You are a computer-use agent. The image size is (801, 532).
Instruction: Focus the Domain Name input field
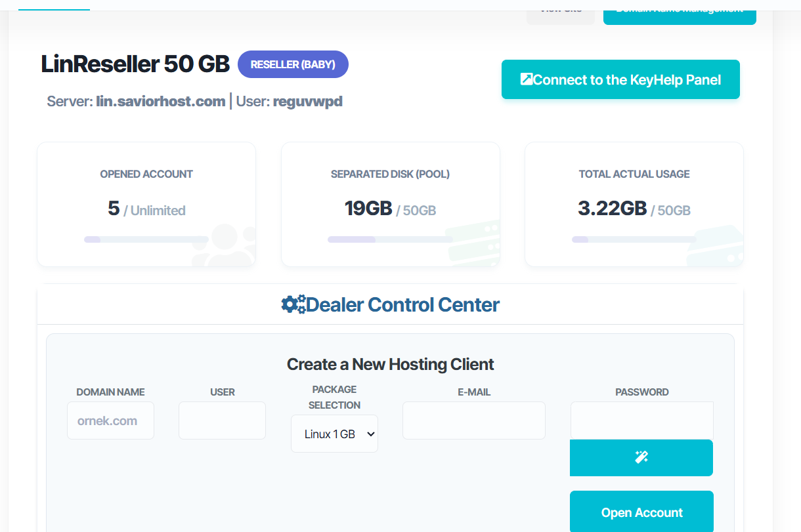pos(110,420)
